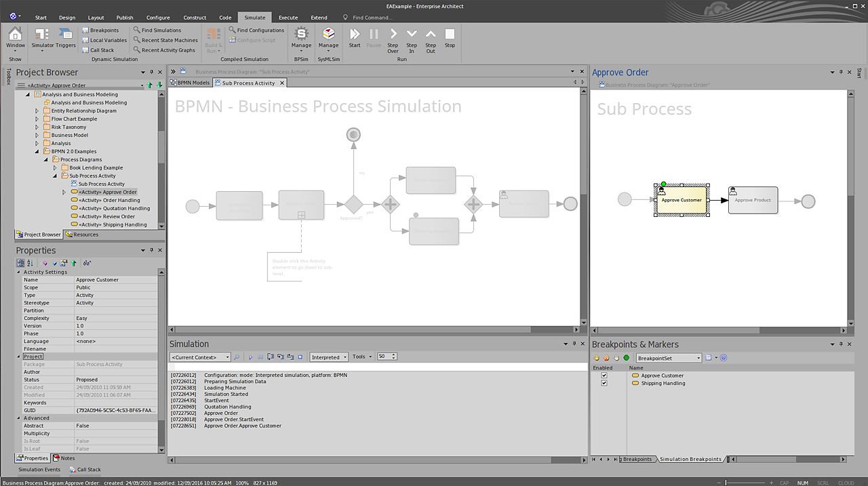Click the Breakpoints help icon
This screenshot has width=868, height=486.
(724, 358)
